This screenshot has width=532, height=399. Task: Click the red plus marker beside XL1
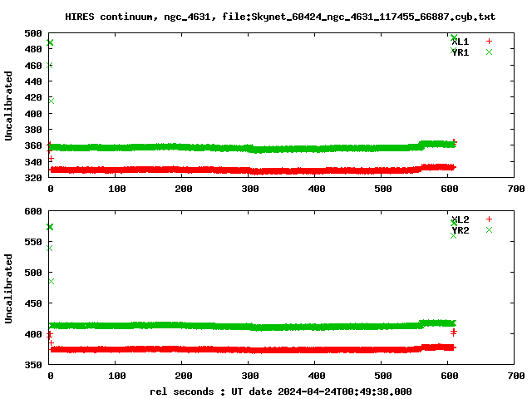[x=489, y=42]
